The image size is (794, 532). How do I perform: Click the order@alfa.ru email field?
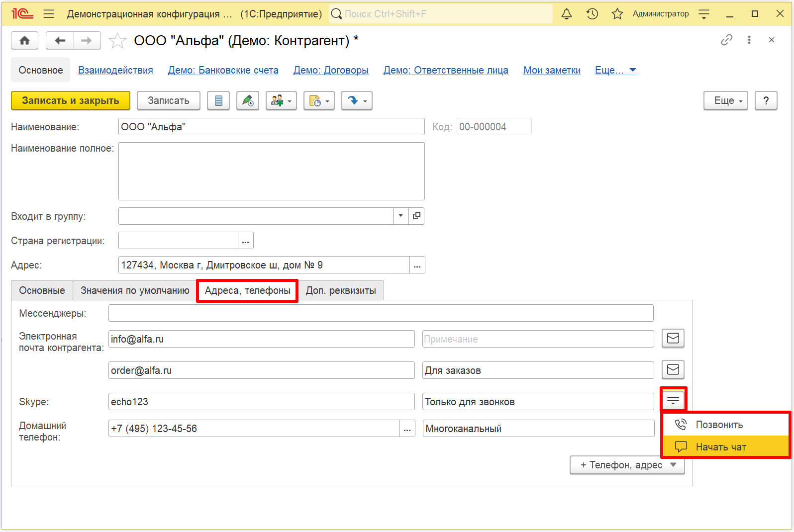262,370
